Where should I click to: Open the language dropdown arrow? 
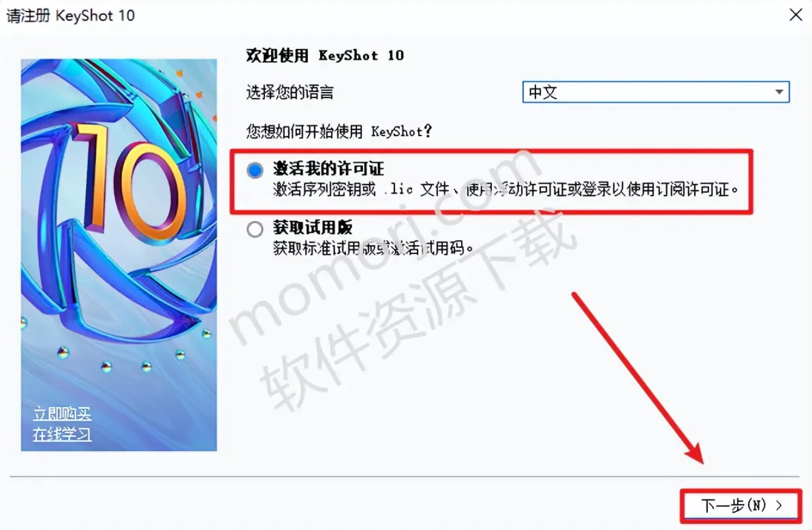(x=779, y=92)
